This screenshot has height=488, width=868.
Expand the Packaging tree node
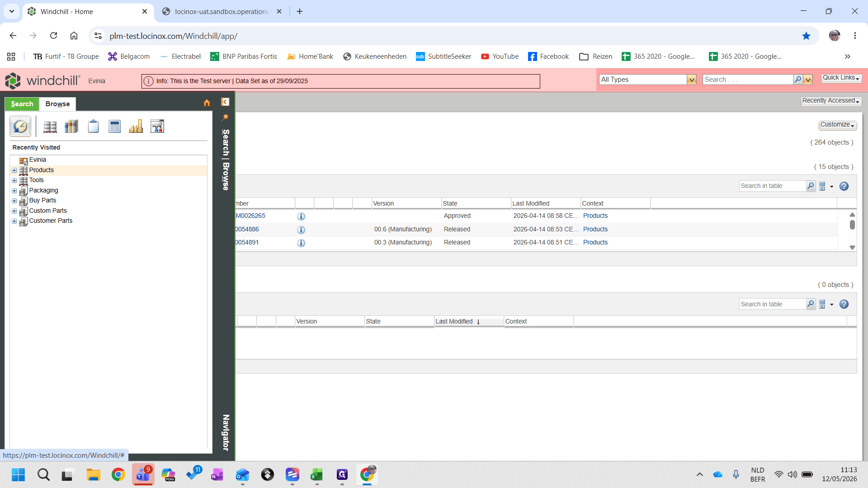[14, 191]
